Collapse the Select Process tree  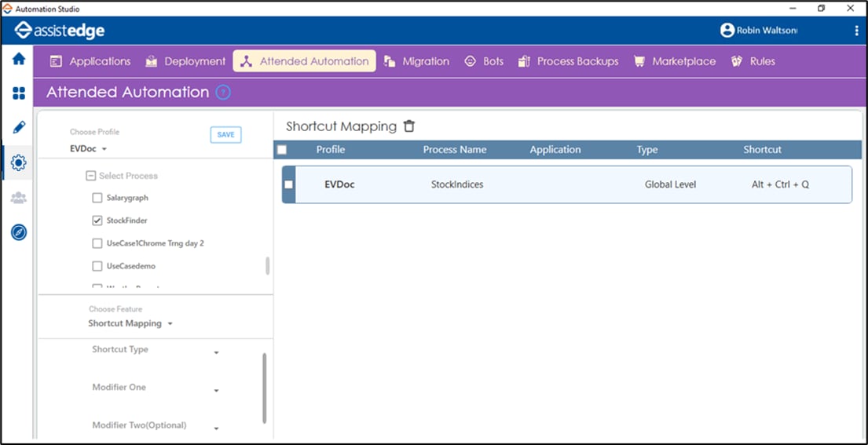click(x=91, y=176)
